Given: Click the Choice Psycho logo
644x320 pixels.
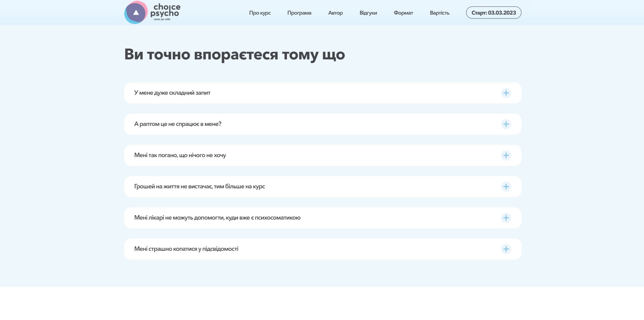Looking at the screenshot, I should pyautogui.click(x=152, y=13).
